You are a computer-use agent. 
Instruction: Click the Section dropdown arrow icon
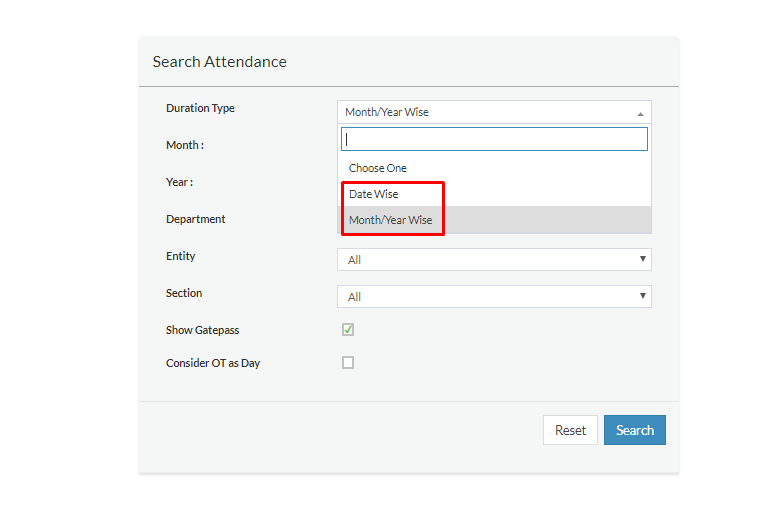tap(642, 296)
